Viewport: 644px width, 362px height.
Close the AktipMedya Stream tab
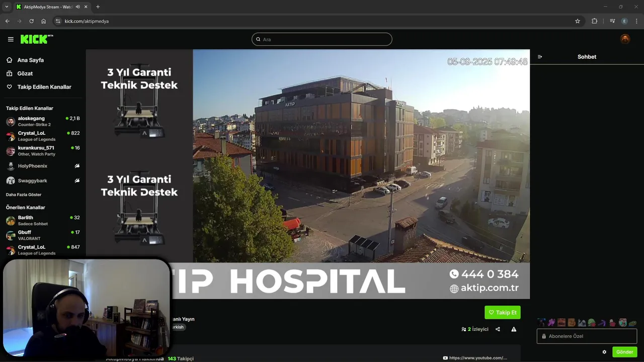pos(86,7)
